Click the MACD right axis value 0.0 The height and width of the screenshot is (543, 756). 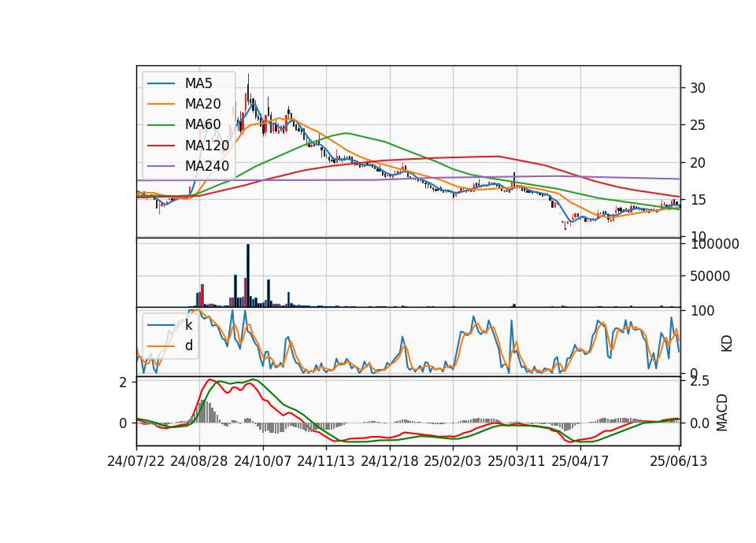coord(699,423)
